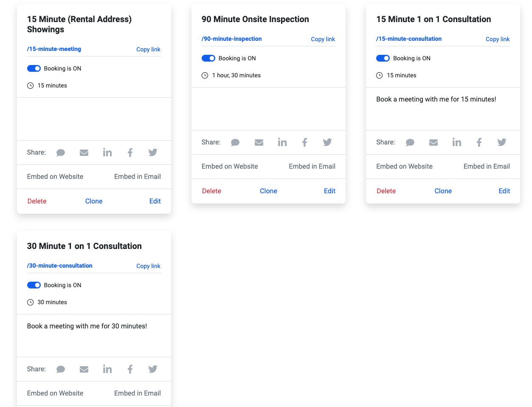Switch off booking for 15 Minute 1 on 1 Consultation
The width and height of the screenshot is (532, 407).
383,58
